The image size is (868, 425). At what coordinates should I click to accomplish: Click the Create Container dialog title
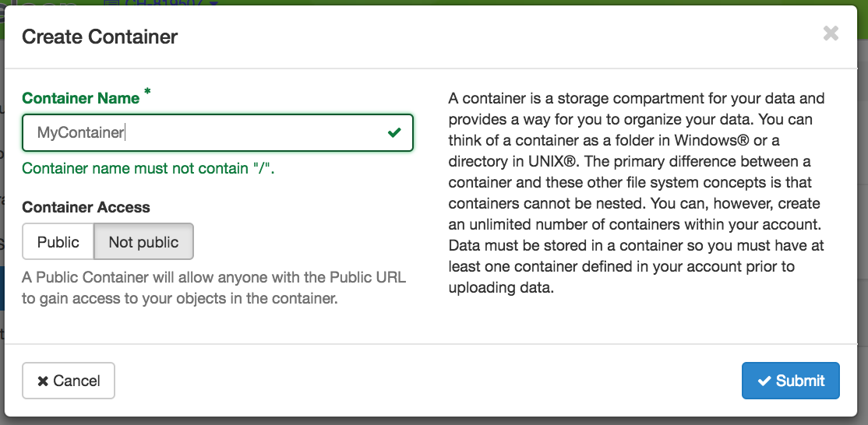(x=100, y=37)
